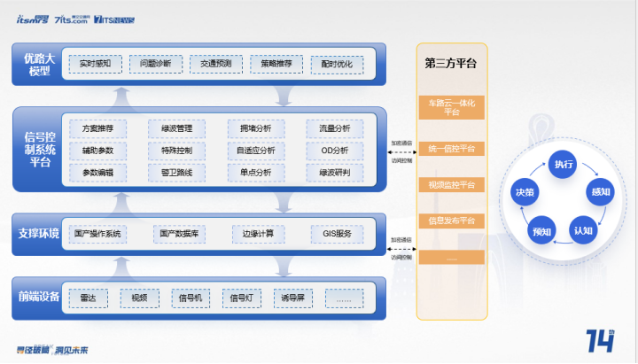Click the 支撑环境 layer label

[39, 234]
